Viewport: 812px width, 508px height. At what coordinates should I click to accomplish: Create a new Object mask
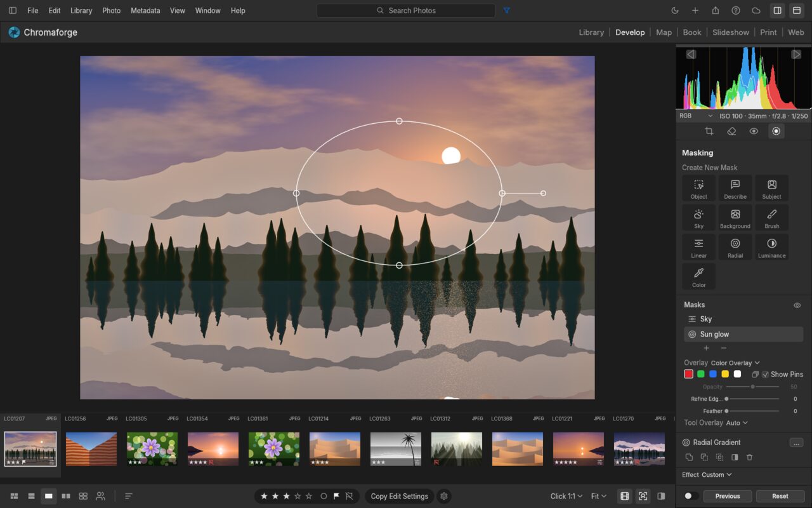pos(698,189)
